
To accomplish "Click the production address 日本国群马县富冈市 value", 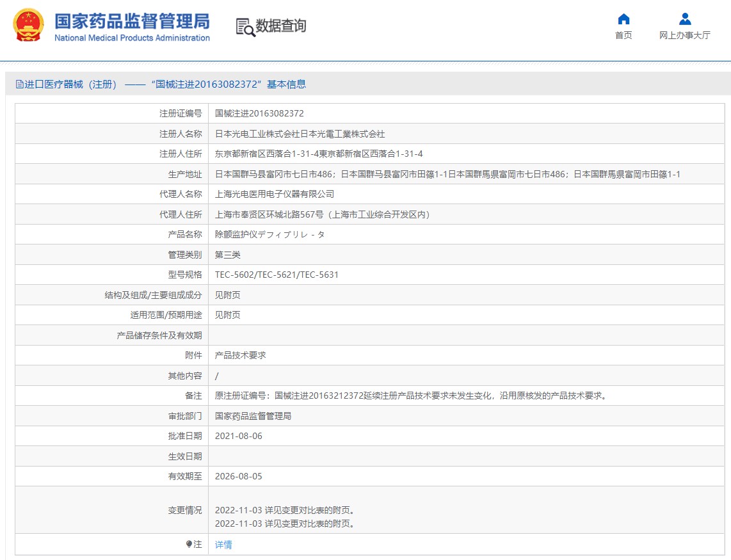I will (x=447, y=174).
